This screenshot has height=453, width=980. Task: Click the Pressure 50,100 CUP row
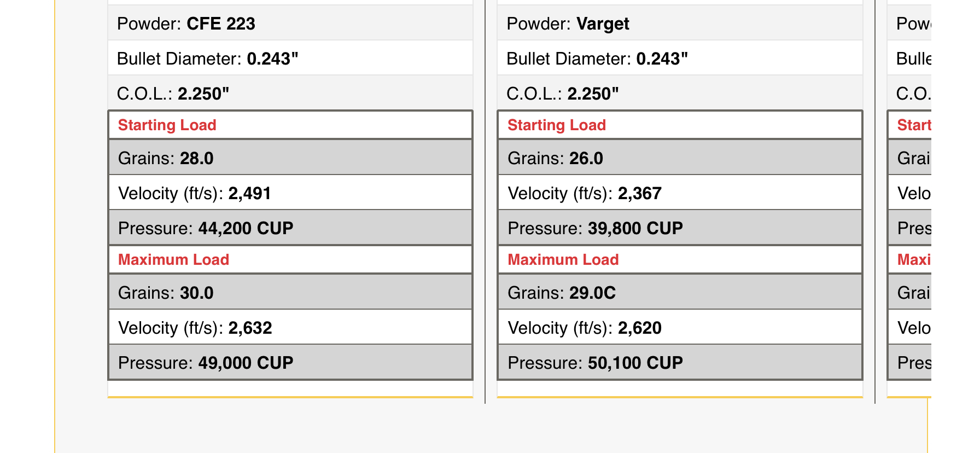(x=680, y=362)
